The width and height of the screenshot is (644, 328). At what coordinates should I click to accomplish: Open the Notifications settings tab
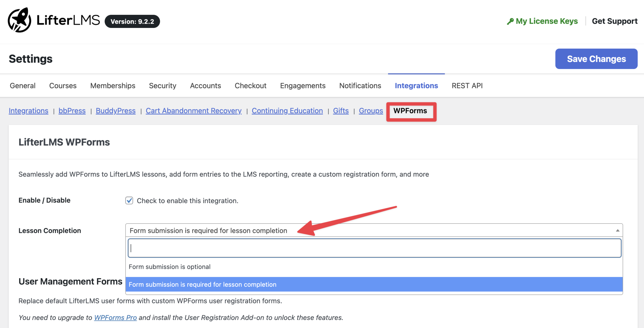pos(360,86)
